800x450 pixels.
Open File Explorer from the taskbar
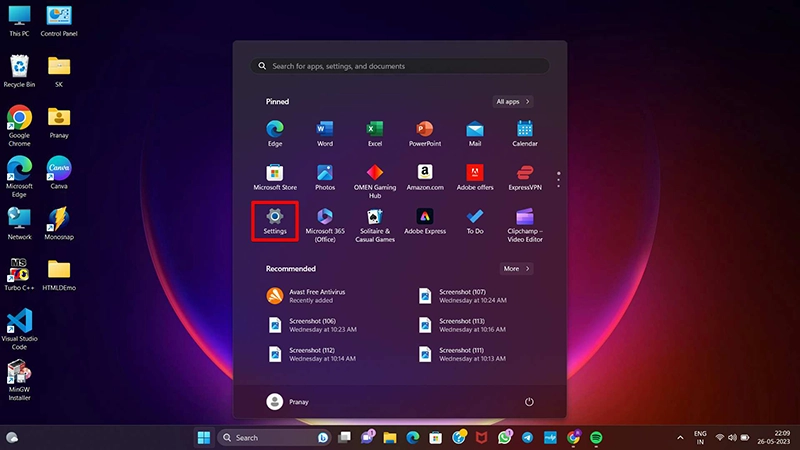pos(390,437)
